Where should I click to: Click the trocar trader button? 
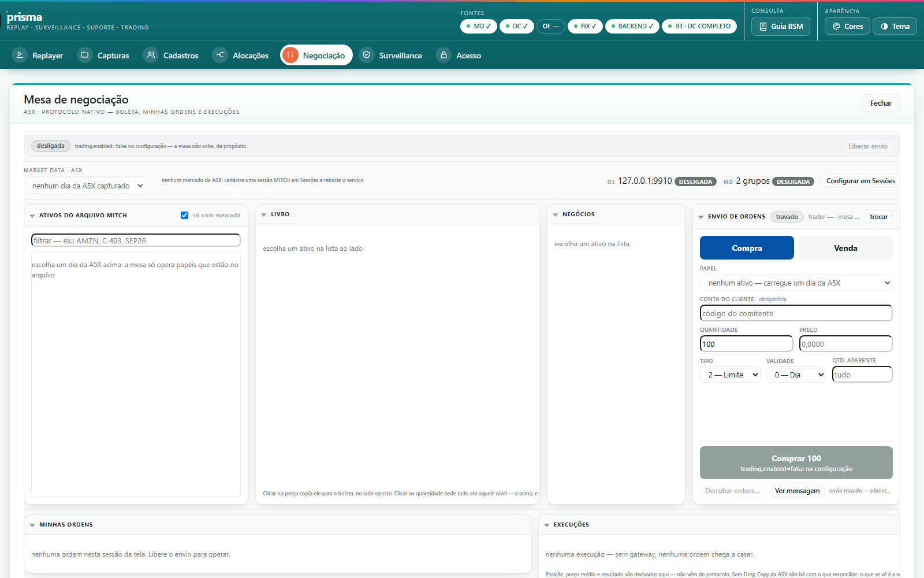tap(878, 217)
